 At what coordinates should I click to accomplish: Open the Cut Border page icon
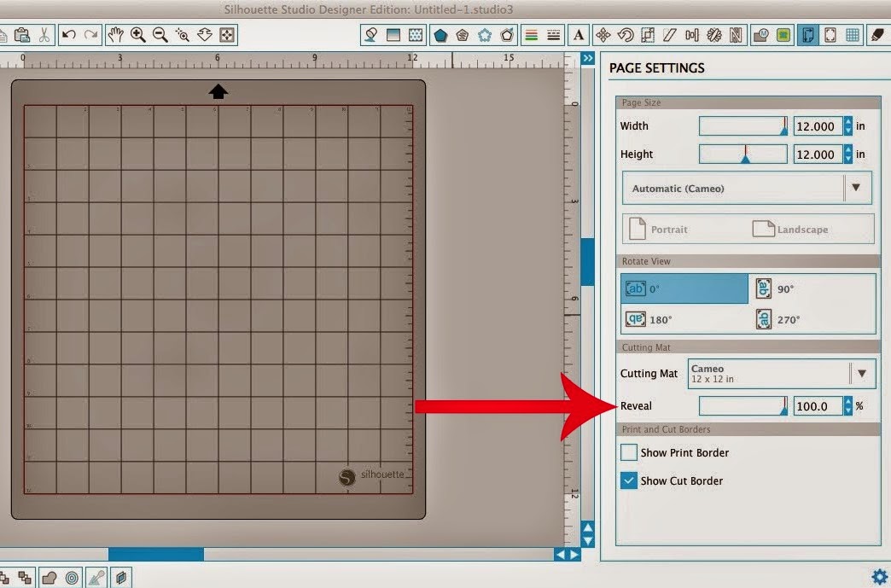[830, 35]
